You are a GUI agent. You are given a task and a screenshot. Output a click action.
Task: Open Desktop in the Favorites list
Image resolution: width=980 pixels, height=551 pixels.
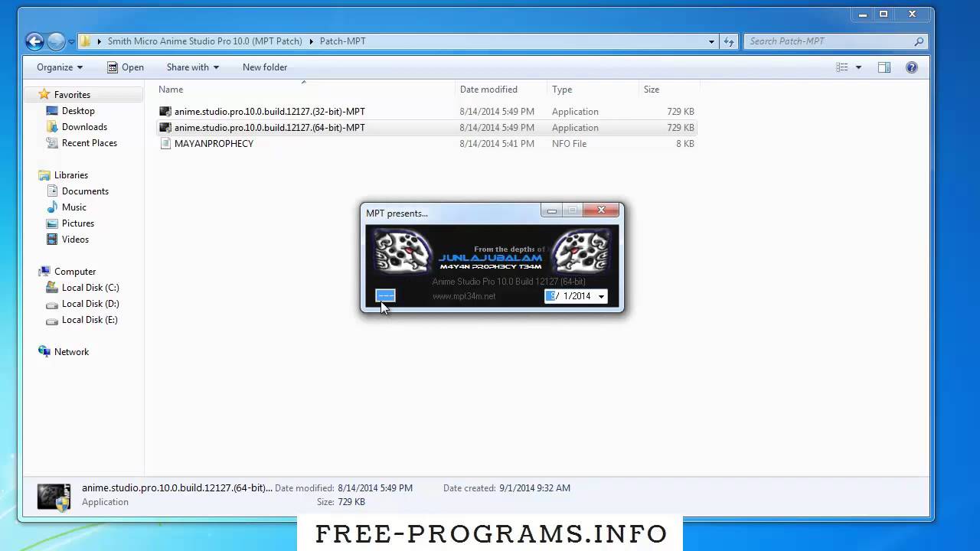pyautogui.click(x=78, y=111)
